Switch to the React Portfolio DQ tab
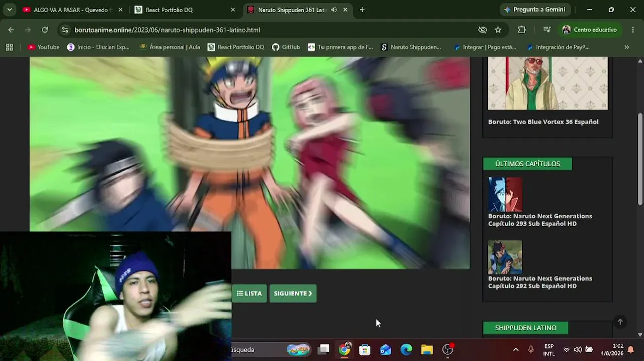The height and width of the screenshot is (361, 644). click(x=185, y=10)
